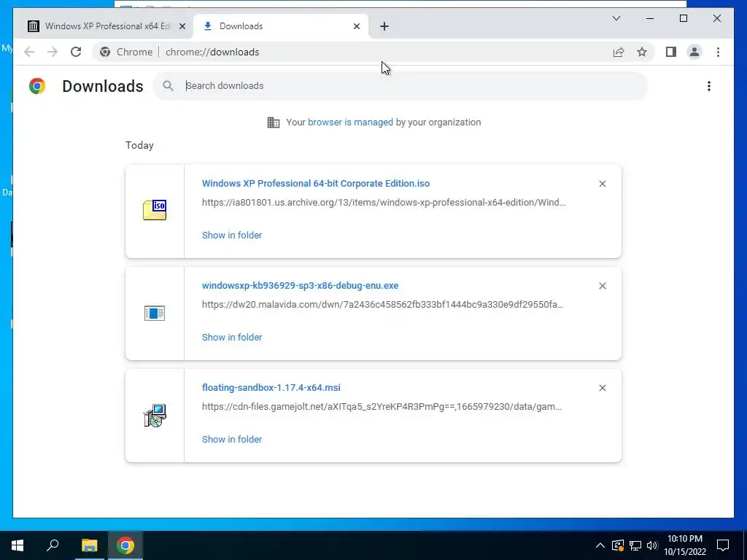Viewport: 747px width, 560px height.
Task: Click the archive.org source URL
Action: (384, 203)
